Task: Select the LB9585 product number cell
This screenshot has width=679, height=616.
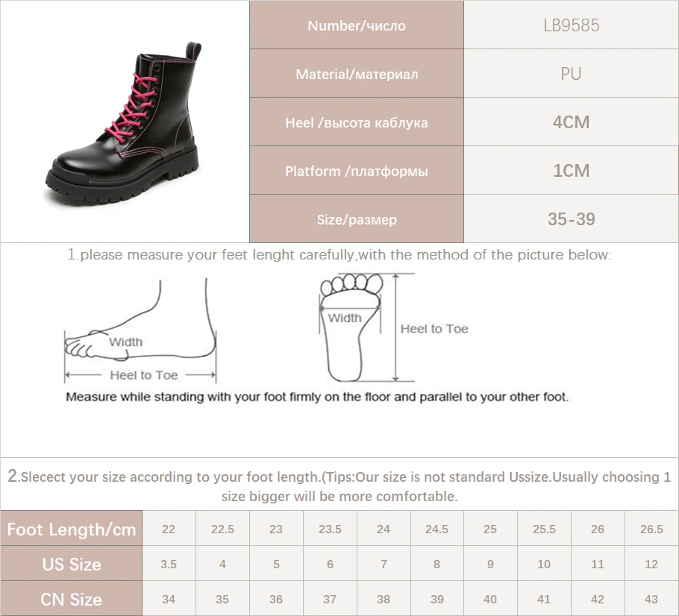Action: point(571,25)
